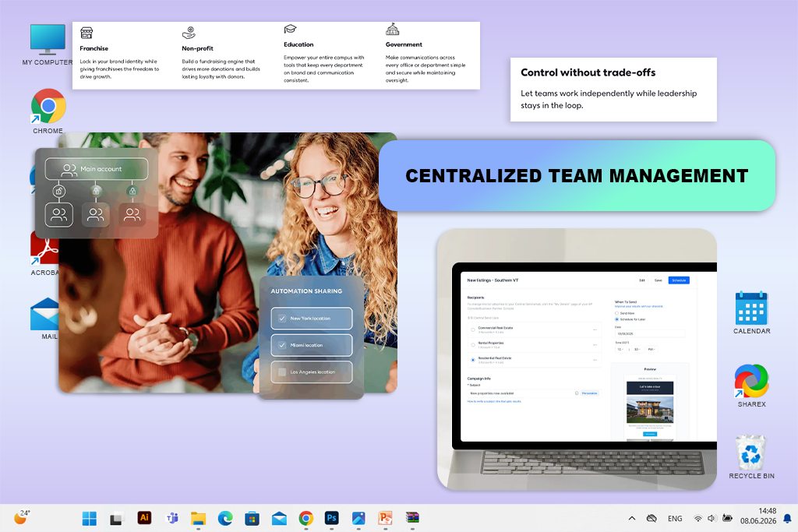798x532 pixels.
Task: Click the battery tray icon
Action: 727,518
